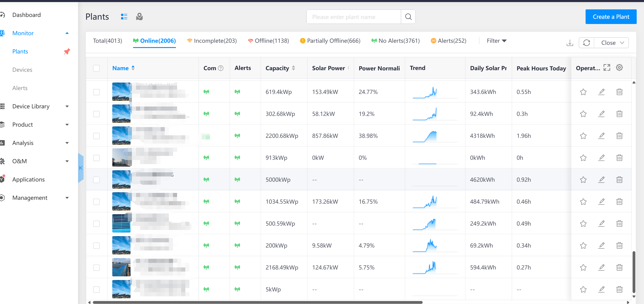Switch to map view icon
The image size is (644, 304).
click(139, 17)
